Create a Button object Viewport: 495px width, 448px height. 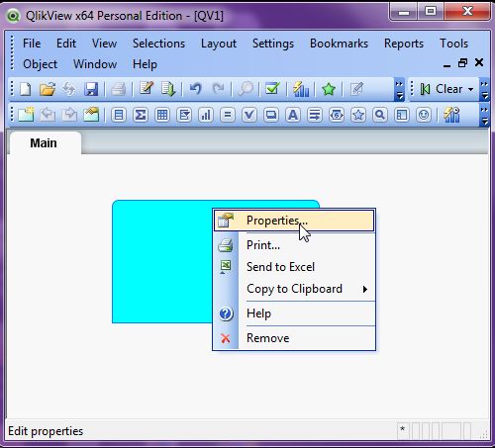[271, 115]
